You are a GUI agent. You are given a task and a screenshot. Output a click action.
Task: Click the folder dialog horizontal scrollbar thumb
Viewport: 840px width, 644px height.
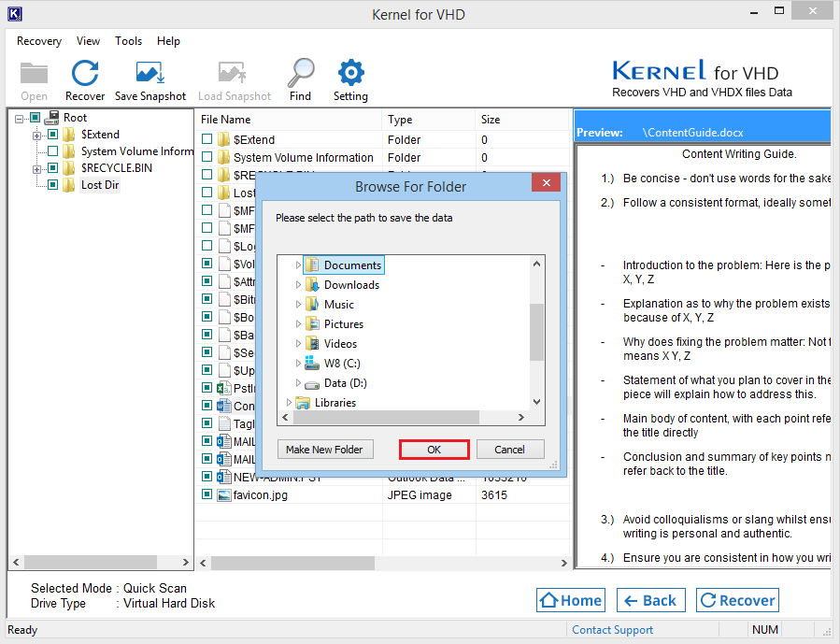coord(386,418)
